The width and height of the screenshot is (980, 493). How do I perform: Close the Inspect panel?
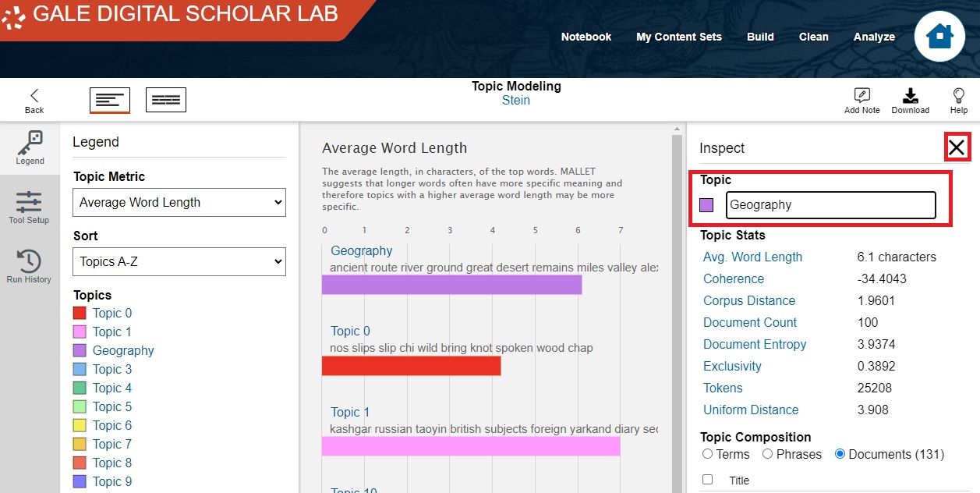[957, 147]
